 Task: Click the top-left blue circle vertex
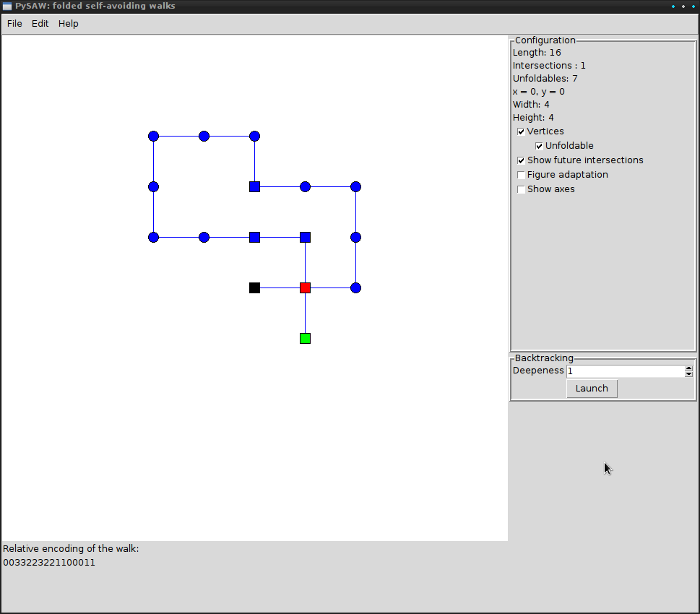pyautogui.click(x=153, y=136)
